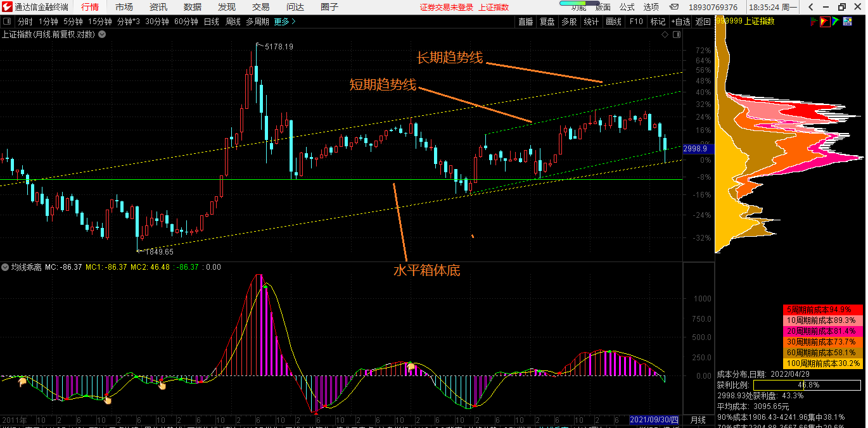Screen dimensions: 868x428
Task: Open the 发现 menu
Action: pyautogui.click(x=227, y=7)
